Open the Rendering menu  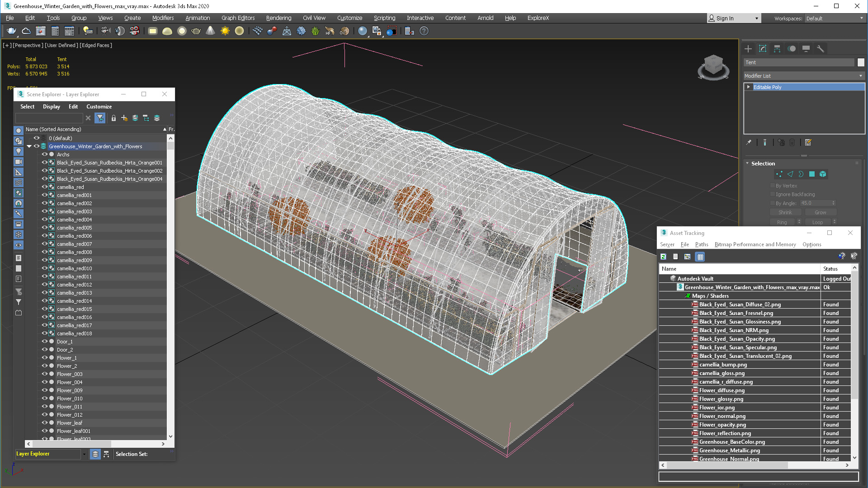click(x=278, y=18)
